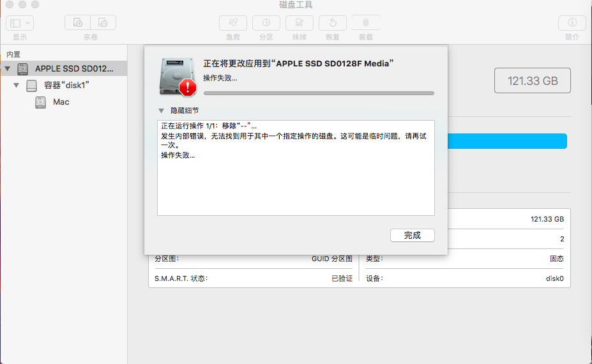This screenshot has width=592, height=364.
Task: Select the Mac volume in sidebar
Action: [x=61, y=102]
